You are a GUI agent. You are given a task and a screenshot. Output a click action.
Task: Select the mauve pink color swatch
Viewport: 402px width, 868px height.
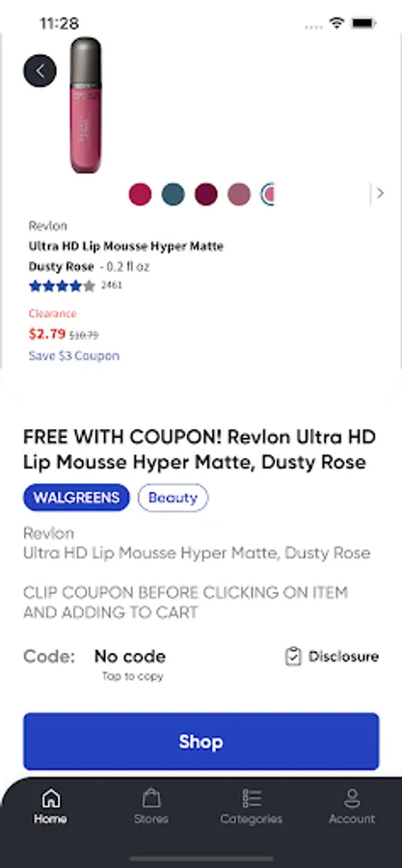click(x=239, y=194)
